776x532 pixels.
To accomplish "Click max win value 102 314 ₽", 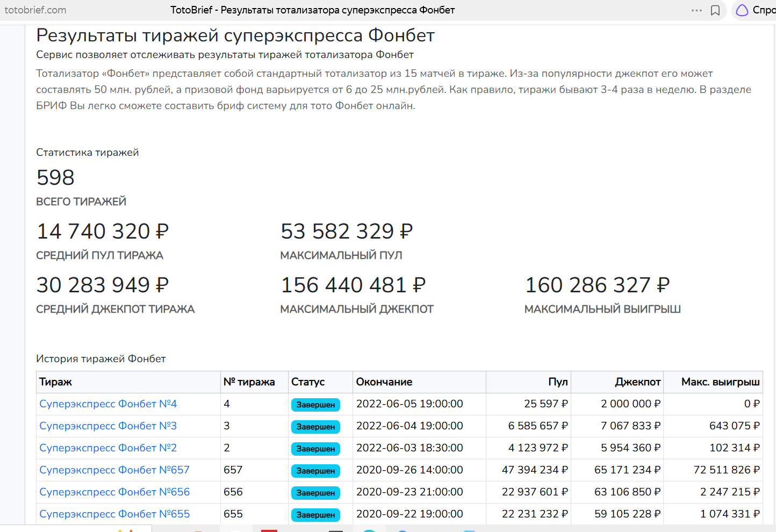I will pyautogui.click(x=735, y=448).
